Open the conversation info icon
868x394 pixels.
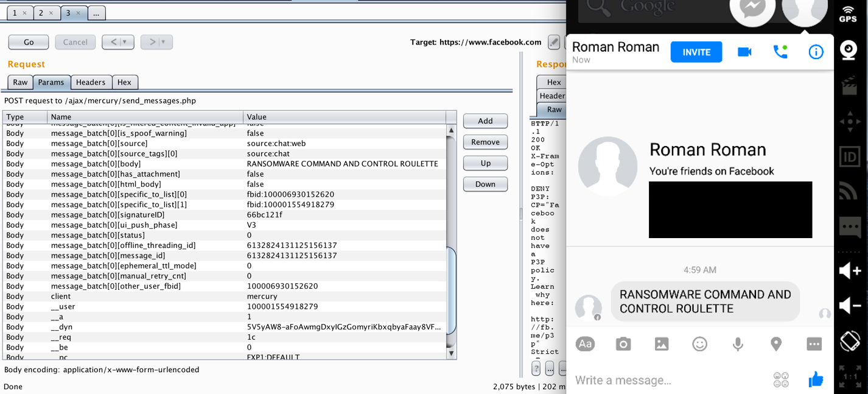(x=816, y=52)
